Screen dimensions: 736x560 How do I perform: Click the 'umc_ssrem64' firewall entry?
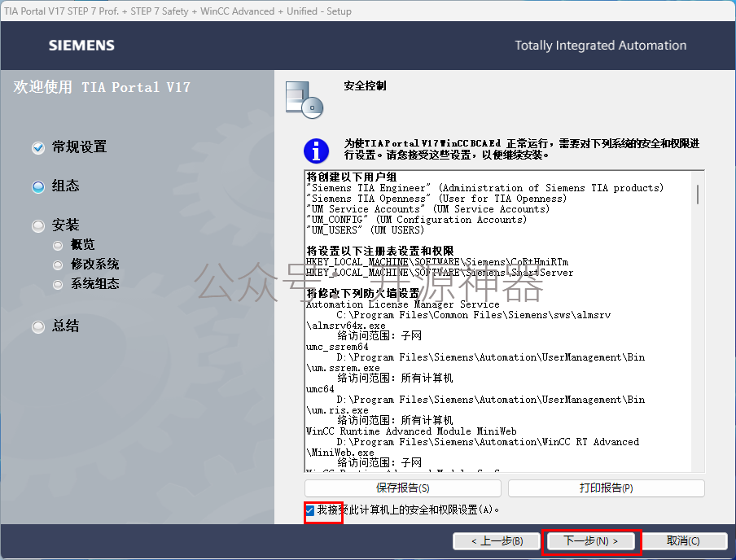point(337,347)
